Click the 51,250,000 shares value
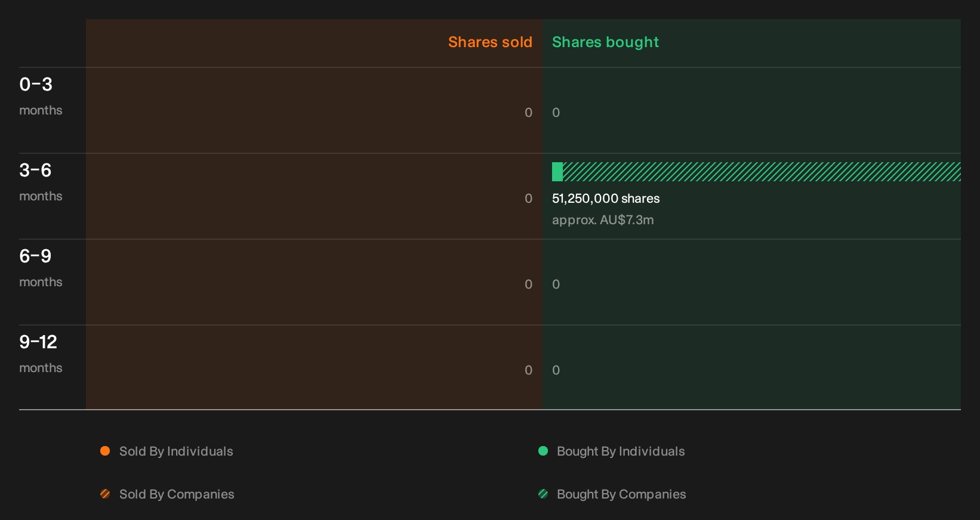Image resolution: width=980 pixels, height=520 pixels. click(606, 199)
